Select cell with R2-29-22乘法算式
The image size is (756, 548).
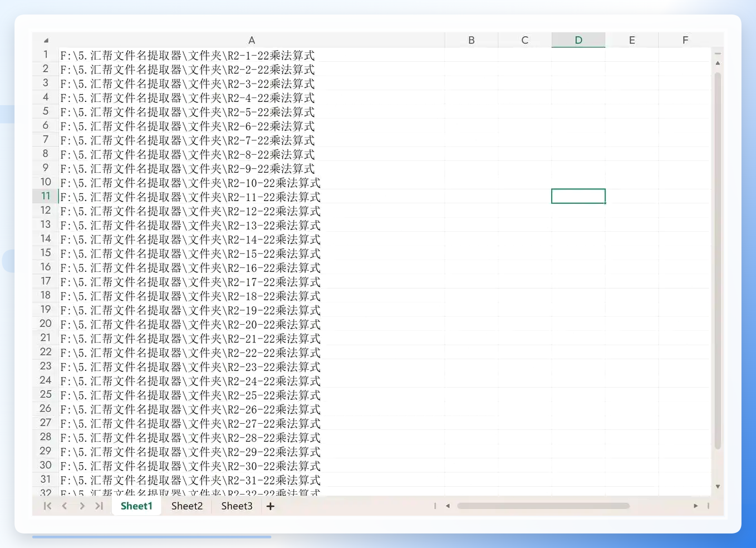(x=252, y=452)
